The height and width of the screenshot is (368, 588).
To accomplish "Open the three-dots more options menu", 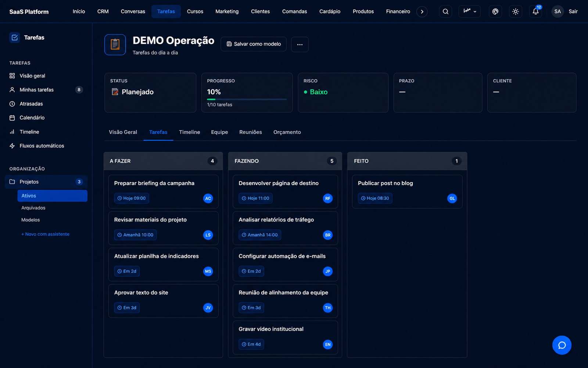I will [x=300, y=44].
